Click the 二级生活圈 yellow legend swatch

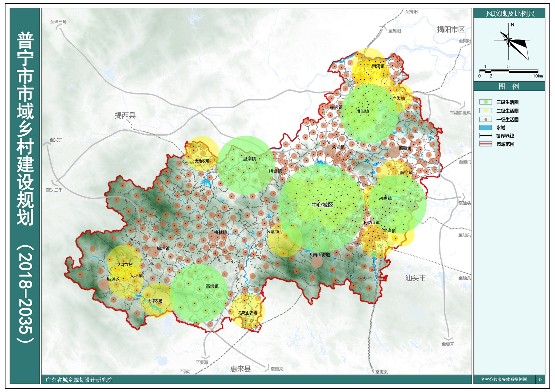pos(485,111)
